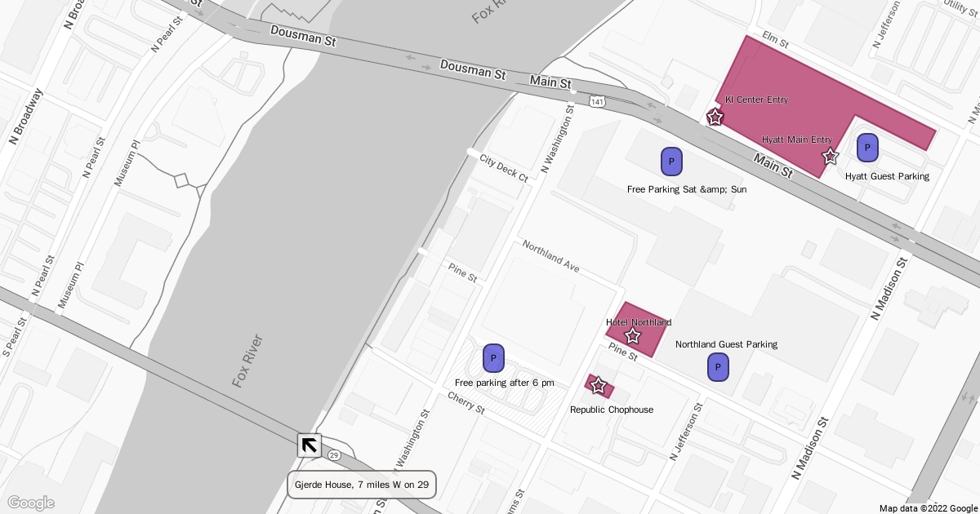980x514 pixels.
Task: Click the Northland Ave street label
Action: [550, 257]
